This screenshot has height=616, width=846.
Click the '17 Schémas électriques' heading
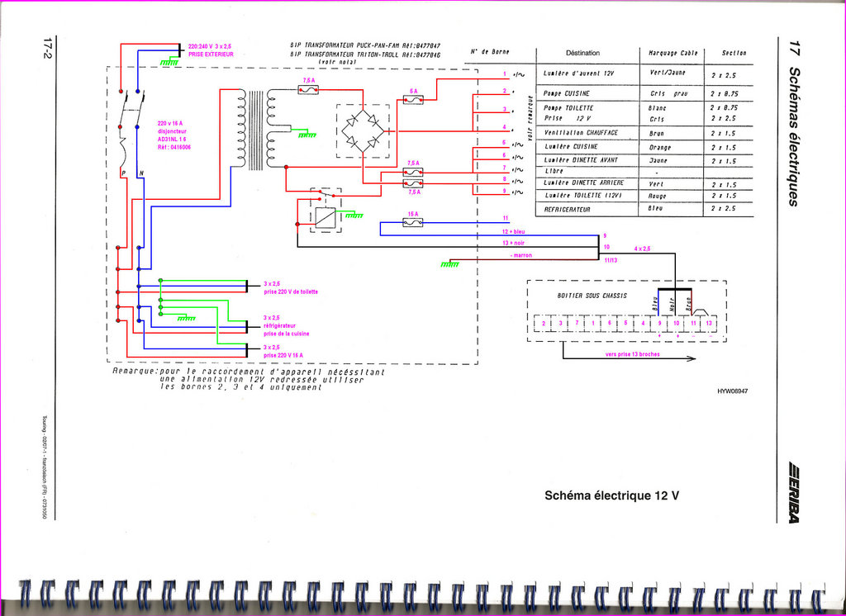point(794,122)
